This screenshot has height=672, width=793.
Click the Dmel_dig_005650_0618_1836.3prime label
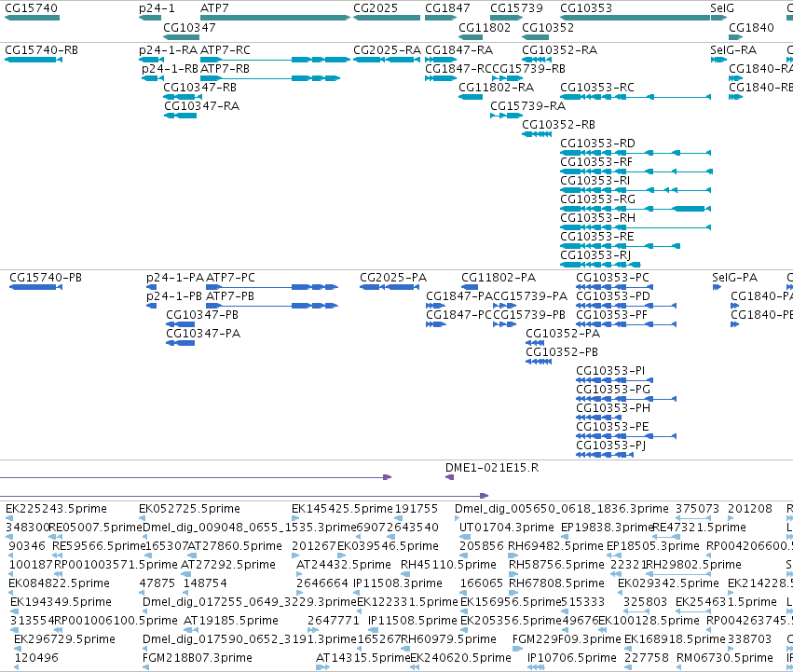[x=561, y=509]
